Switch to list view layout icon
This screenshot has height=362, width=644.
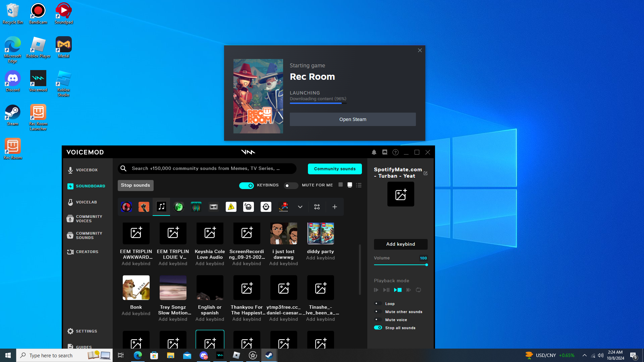[359, 185]
